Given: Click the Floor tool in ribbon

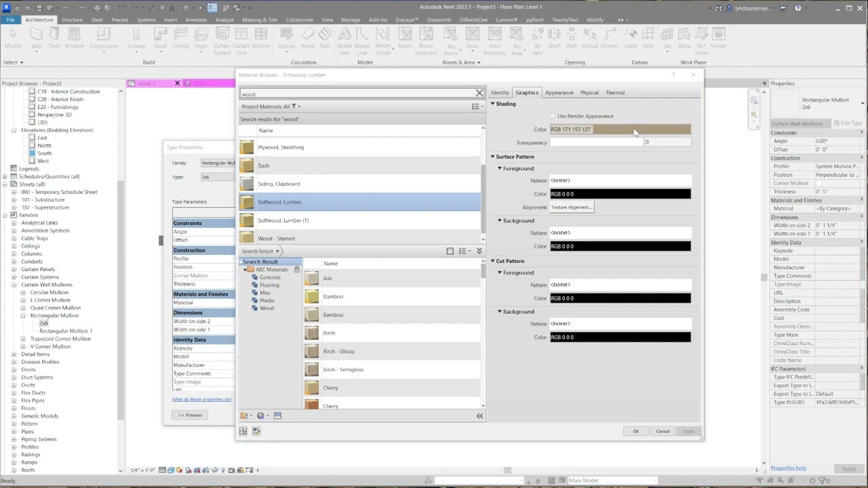Looking at the screenshot, I should point(201,38).
